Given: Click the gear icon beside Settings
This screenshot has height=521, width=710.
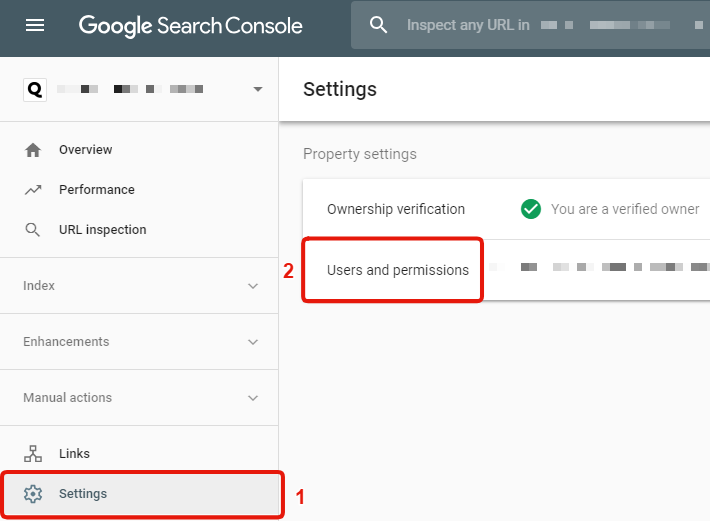Looking at the screenshot, I should pos(33,494).
